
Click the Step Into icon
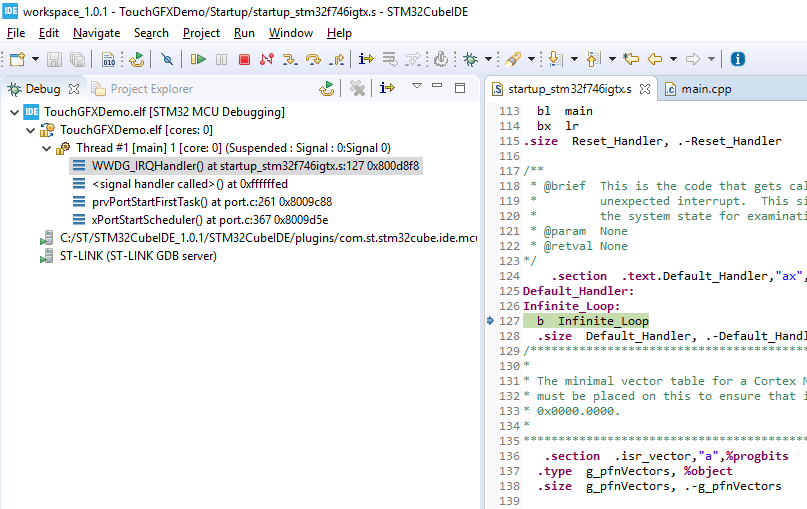pos(290,59)
